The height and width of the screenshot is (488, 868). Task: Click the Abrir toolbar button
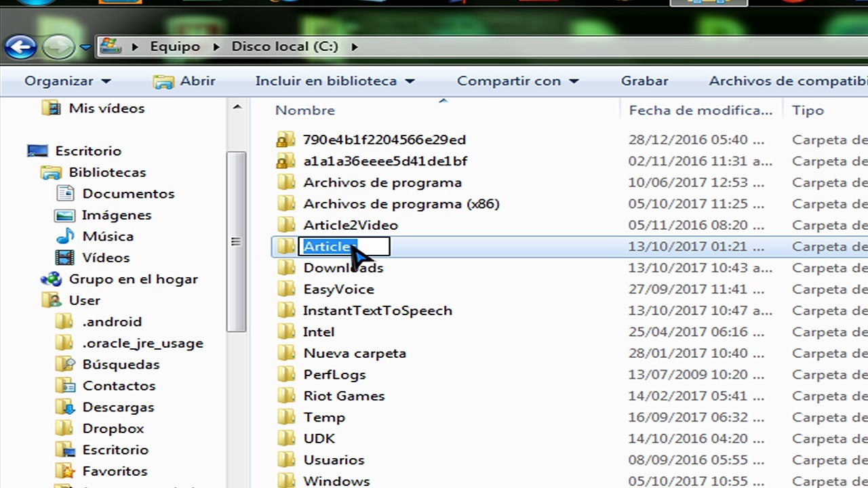184,81
